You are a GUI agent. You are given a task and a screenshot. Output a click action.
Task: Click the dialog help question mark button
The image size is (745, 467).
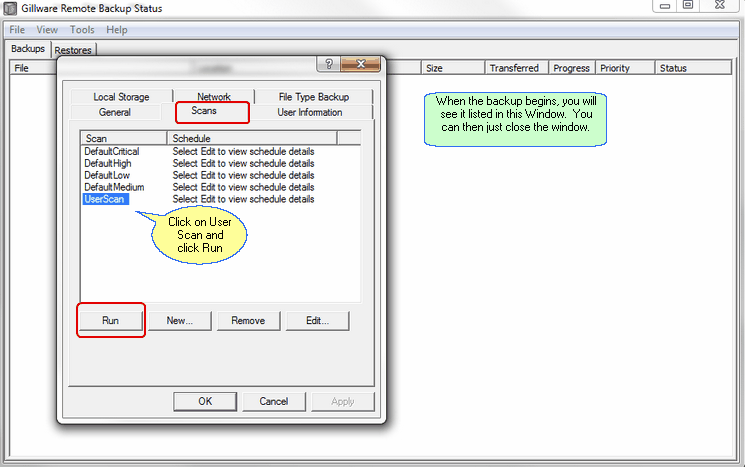[329, 64]
